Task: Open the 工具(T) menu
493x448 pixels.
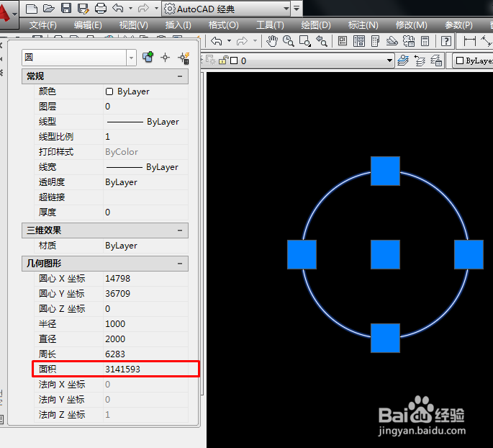Action: tap(270, 25)
